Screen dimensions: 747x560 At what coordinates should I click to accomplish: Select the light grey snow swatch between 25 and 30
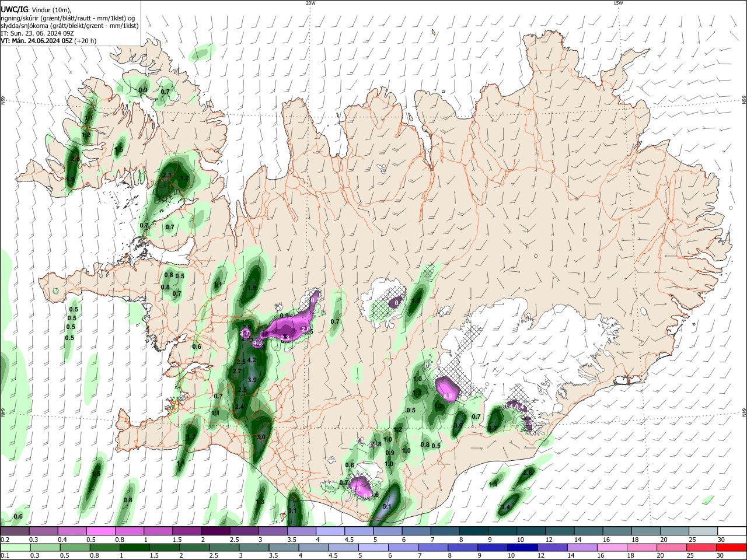[704, 531]
